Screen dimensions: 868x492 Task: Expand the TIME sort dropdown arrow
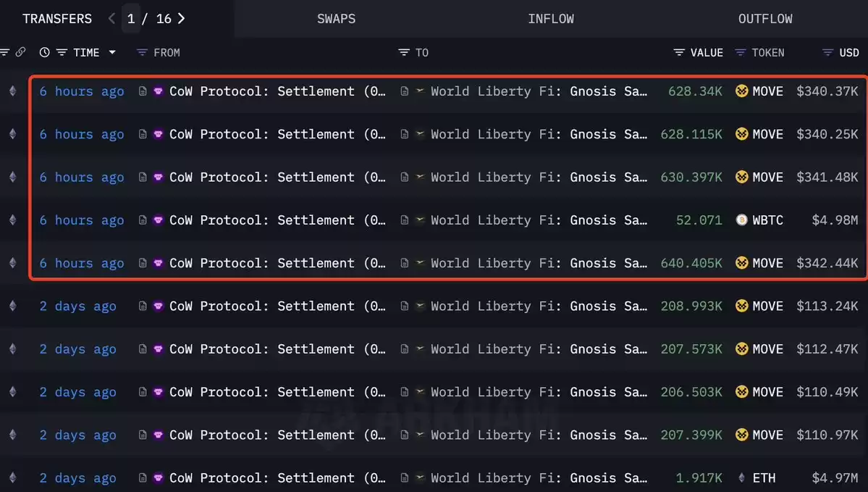pos(112,52)
